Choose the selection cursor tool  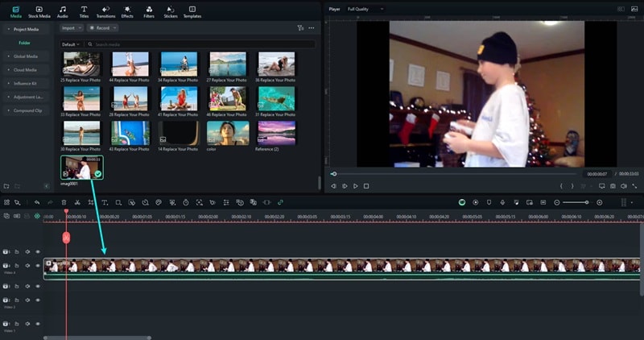coord(17,202)
